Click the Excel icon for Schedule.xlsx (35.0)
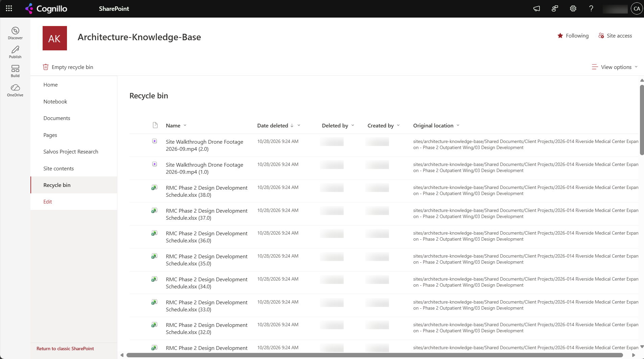 click(154, 256)
